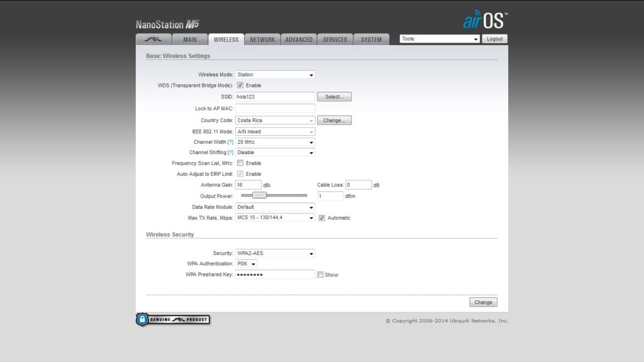
Task: Open the Tools dropdown
Action: click(440, 39)
